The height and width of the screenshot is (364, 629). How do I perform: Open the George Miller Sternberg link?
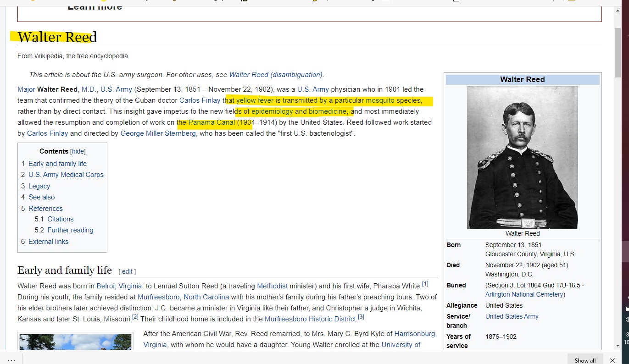click(158, 133)
